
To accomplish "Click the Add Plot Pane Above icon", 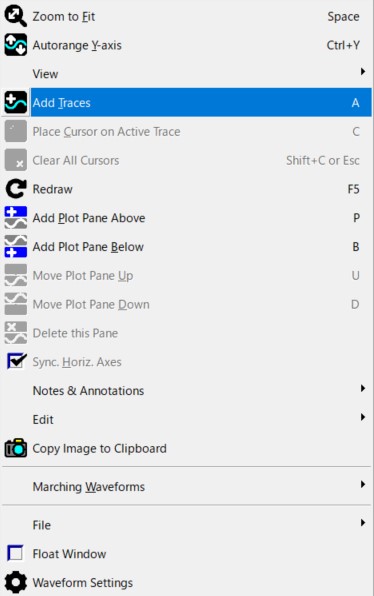I will (x=16, y=218).
